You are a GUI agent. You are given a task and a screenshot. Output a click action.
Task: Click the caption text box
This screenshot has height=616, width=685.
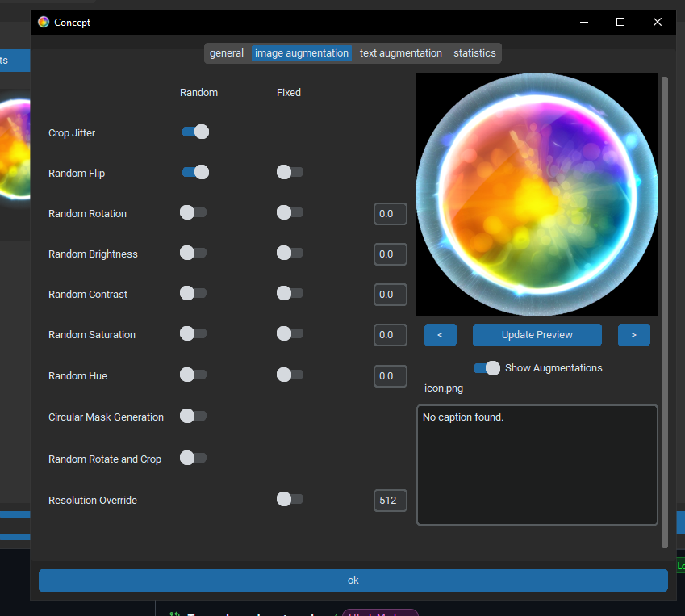pyautogui.click(x=537, y=465)
